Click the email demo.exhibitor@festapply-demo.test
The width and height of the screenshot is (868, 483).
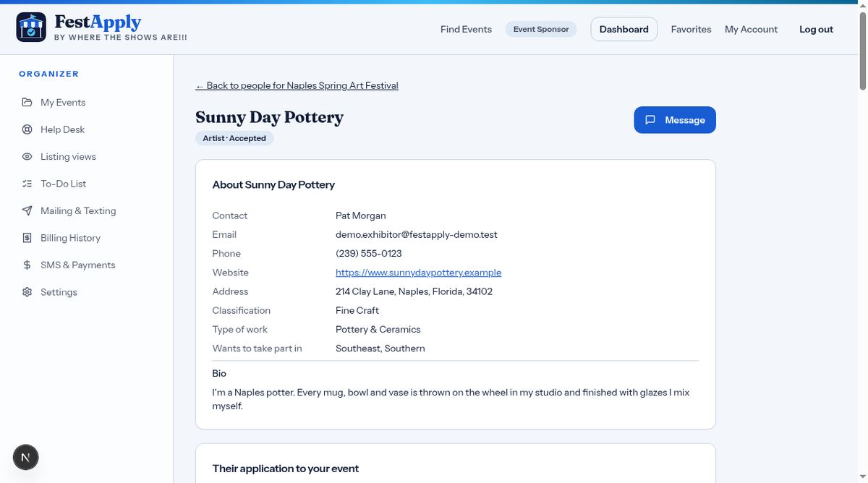[x=417, y=234]
